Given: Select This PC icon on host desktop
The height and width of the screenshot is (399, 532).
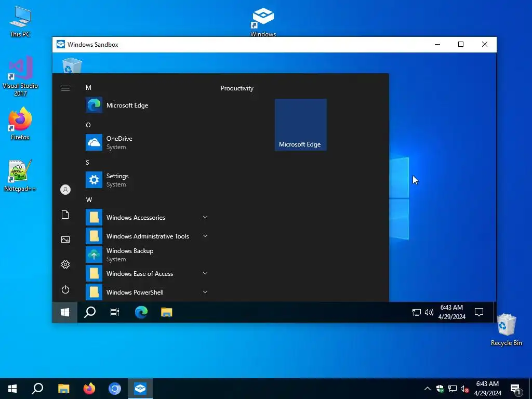Looking at the screenshot, I should click(x=20, y=22).
